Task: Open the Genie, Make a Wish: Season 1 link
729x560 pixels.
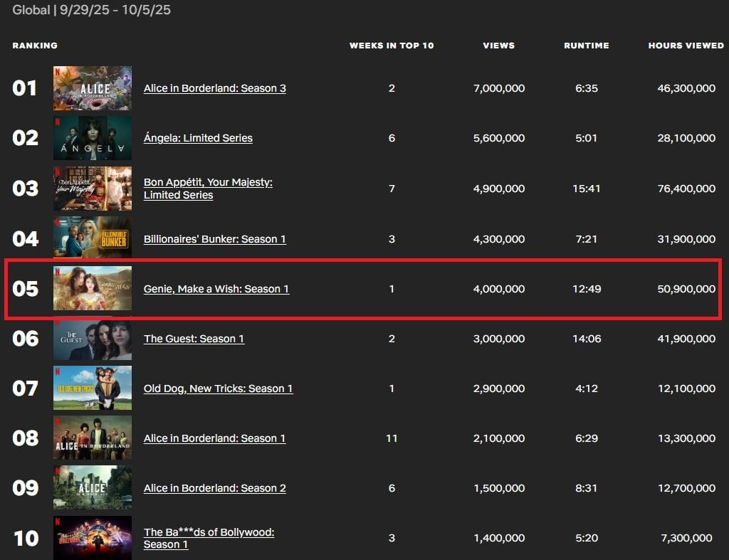Action: 216,289
